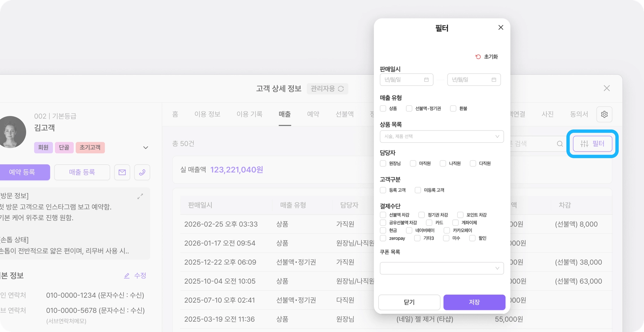Check the 미수 checkbox
The image size is (644, 332).
click(446, 238)
